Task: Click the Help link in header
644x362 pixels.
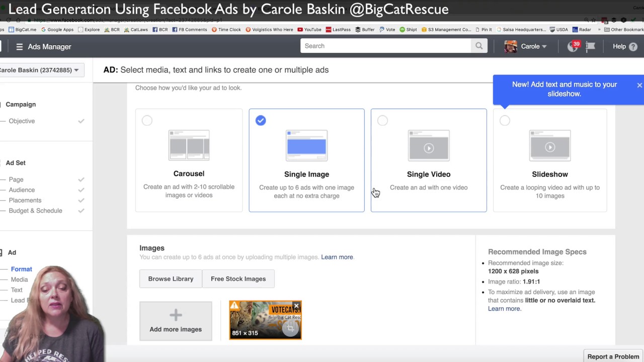Action: [619, 46]
